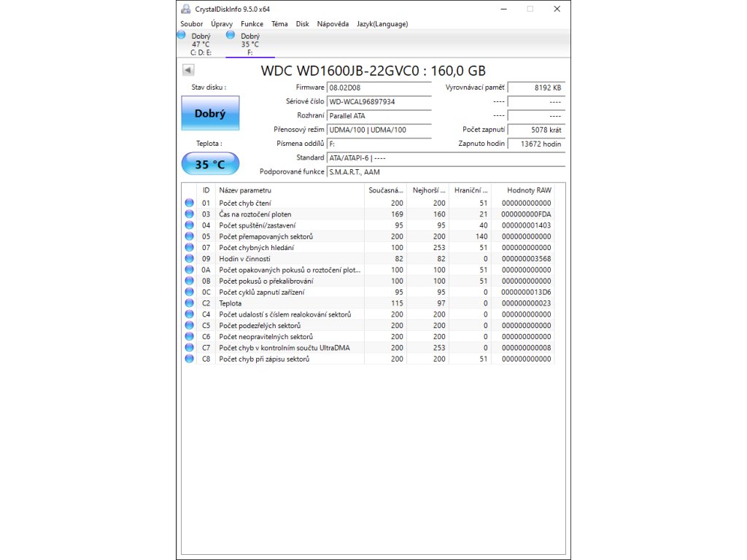Click the CrystalDiskInfo app icon in title bar
This screenshot has width=747, height=560.
click(x=186, y=9)
